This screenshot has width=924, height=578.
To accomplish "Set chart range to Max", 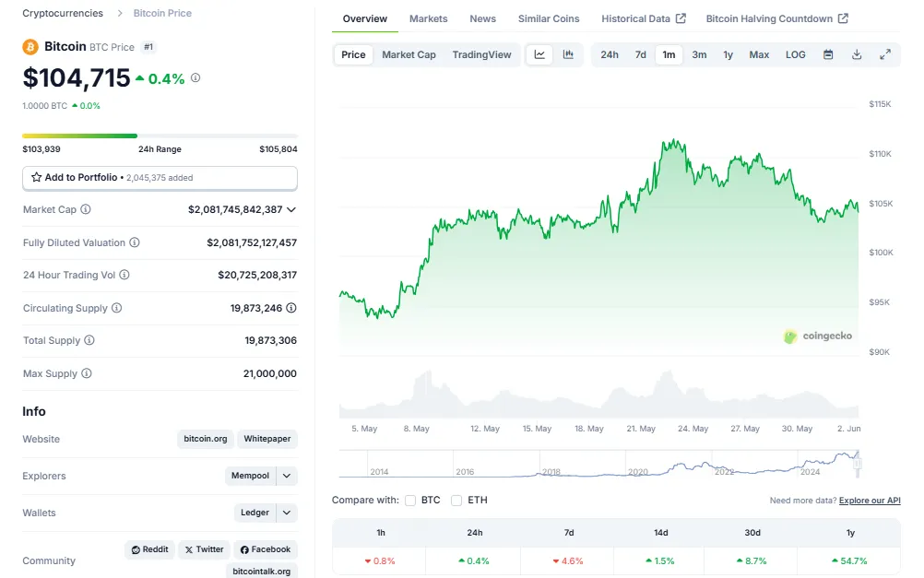I will pyautogui.click(x=759, y=54).
